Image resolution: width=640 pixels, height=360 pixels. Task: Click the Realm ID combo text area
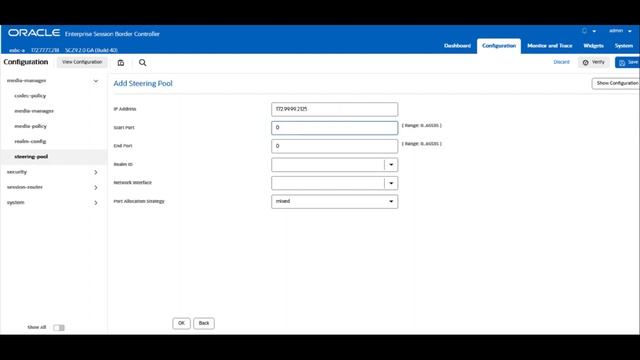328,164
